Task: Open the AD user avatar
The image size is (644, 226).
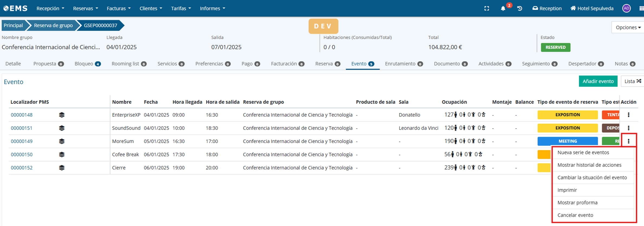Action: click(x=626, y=8)
